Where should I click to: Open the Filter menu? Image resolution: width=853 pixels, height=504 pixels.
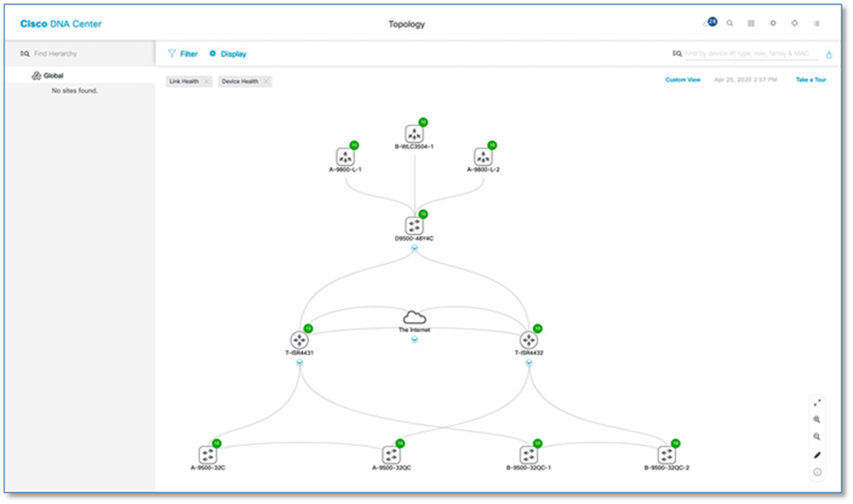(x=183, y=54)
